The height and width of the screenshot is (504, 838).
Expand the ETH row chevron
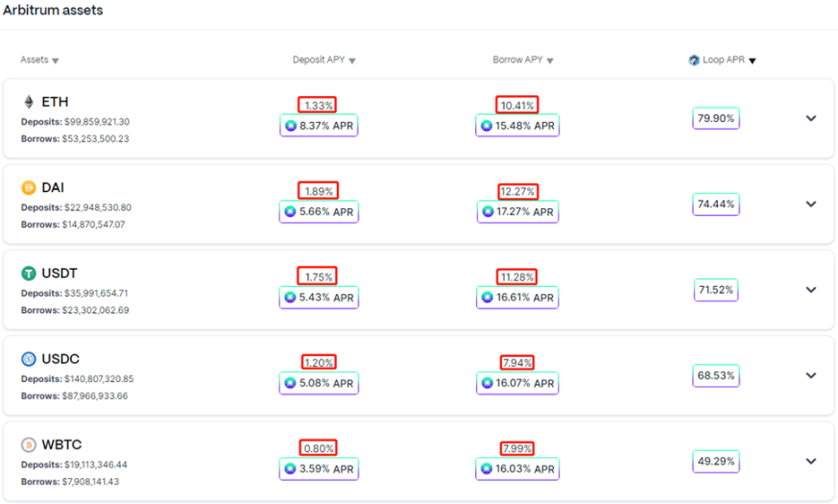pyautogui.click(x=811, y=118)
